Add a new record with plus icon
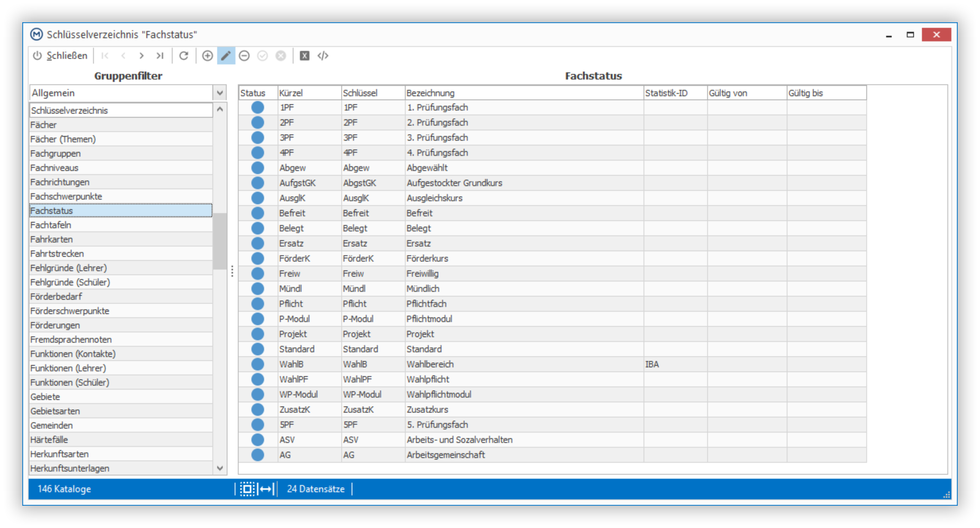The image size is (980, 528). pyautogui.click(x=208, y=56)
